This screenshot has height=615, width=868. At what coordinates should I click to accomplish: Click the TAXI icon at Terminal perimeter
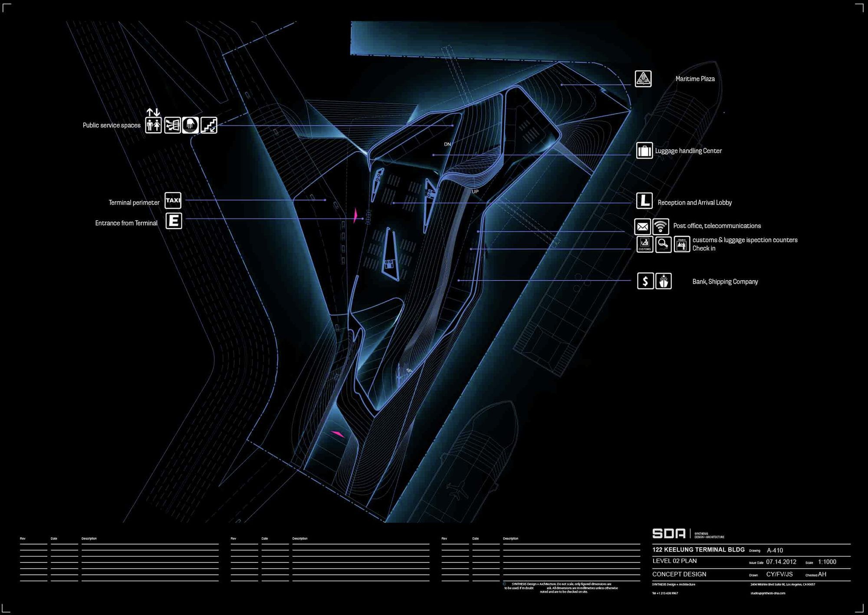(x=173, y=200)
